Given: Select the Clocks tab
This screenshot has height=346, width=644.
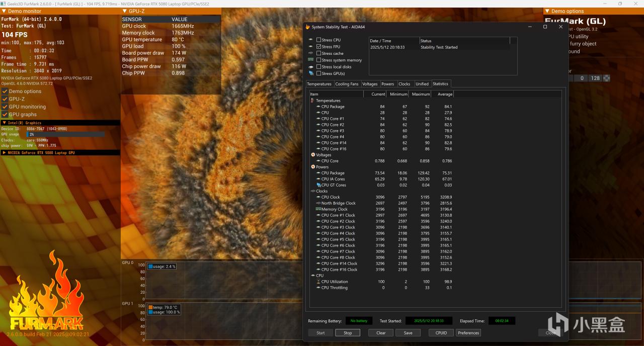Looking at the screenshot, I should pyautogui.click(x=405, y=84).
